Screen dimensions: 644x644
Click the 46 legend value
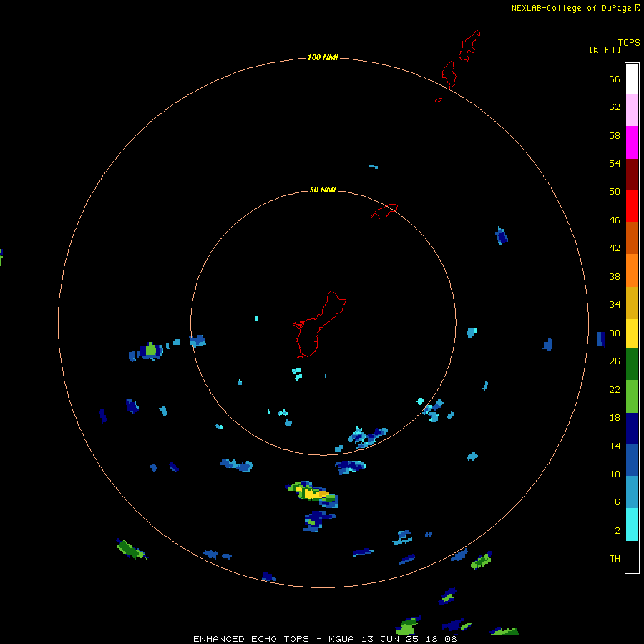(615, 220)
